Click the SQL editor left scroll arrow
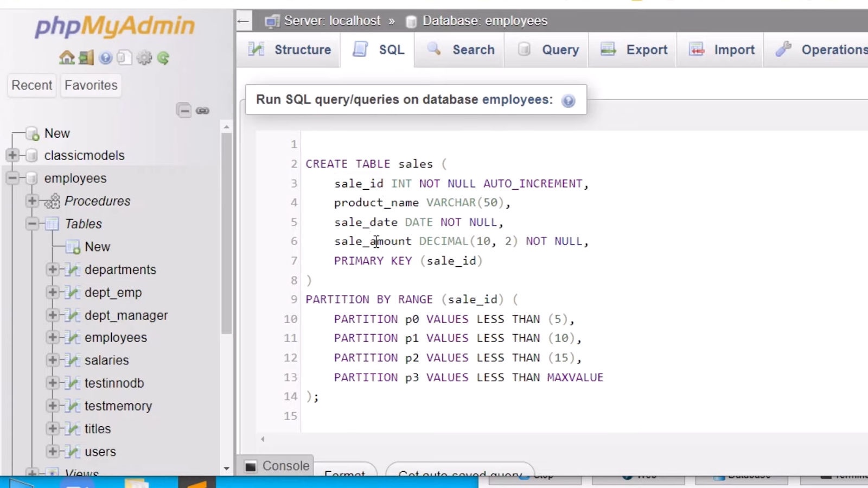The height and width of the screenshot is (488, 868). [x=263, y=439]
